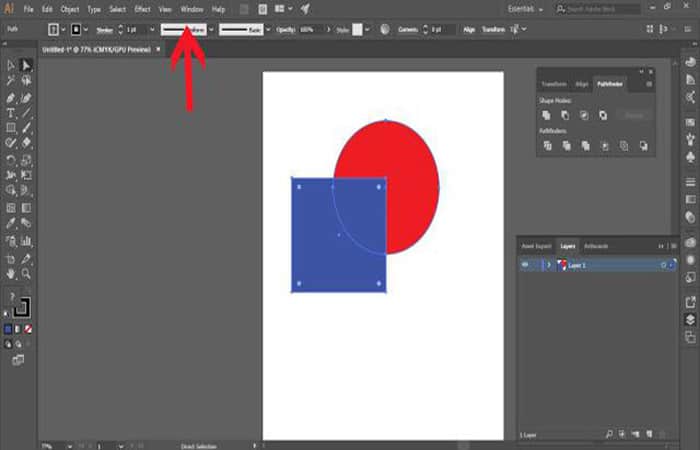Click Minus Front in Pathfinder panel

(x=565, y=115)
